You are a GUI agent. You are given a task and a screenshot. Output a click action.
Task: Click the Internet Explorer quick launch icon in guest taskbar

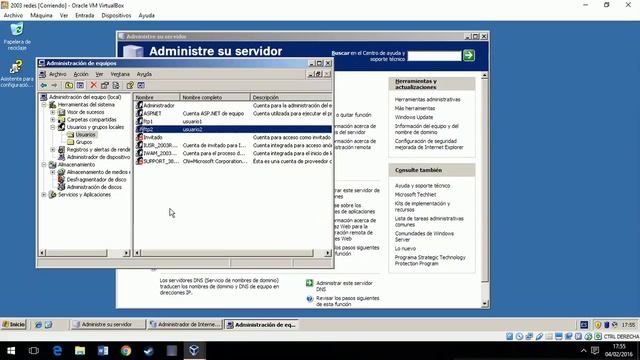pos(38,325)
